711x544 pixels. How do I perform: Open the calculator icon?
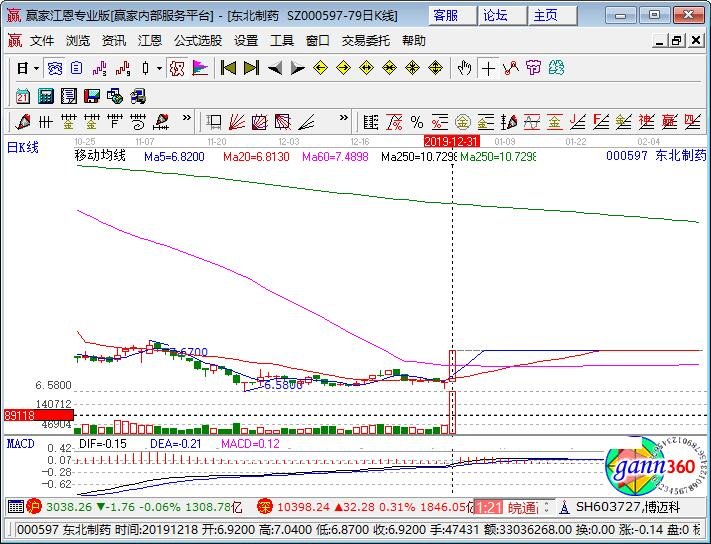[46, 96]
